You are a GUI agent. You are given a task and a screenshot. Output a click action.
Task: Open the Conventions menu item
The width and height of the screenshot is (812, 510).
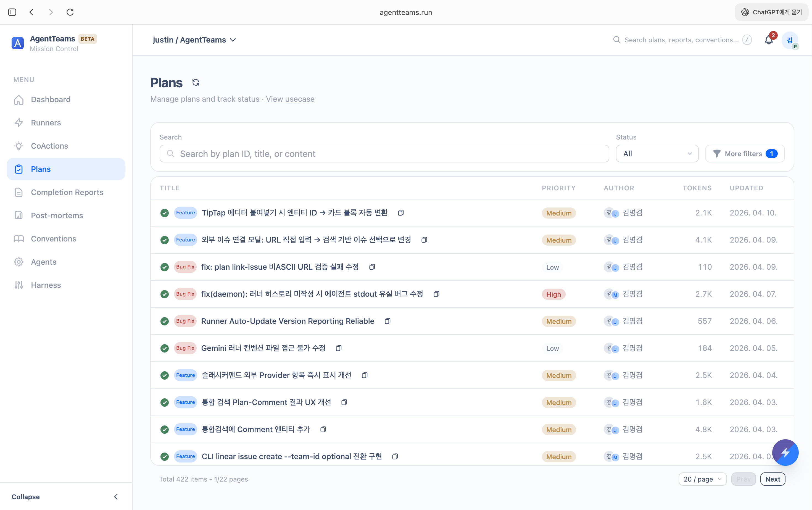coord(54,239)
